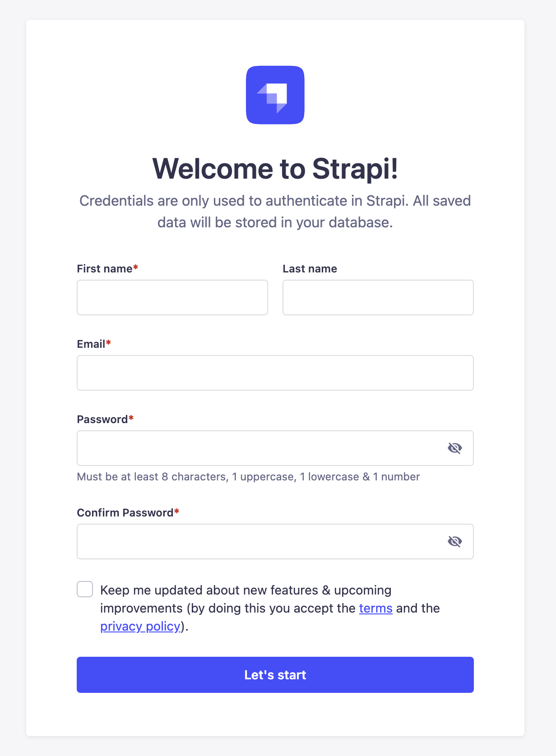Click into the Last name field
The height and width of the screenshot is (756, 556).
378,298
